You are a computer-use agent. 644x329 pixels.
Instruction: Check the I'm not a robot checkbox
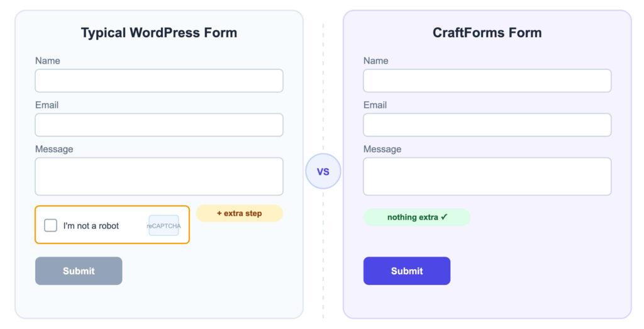50,225
